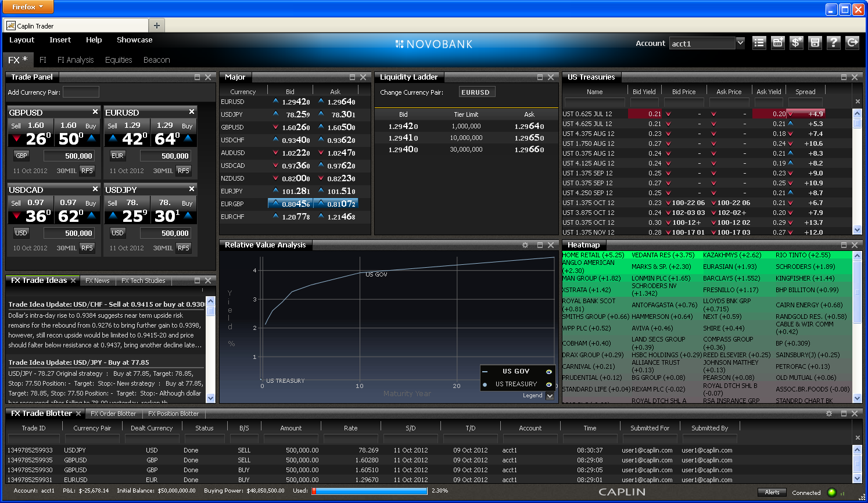
Task: Close the Liquidity Ladder panel
Action: (551, 77)
